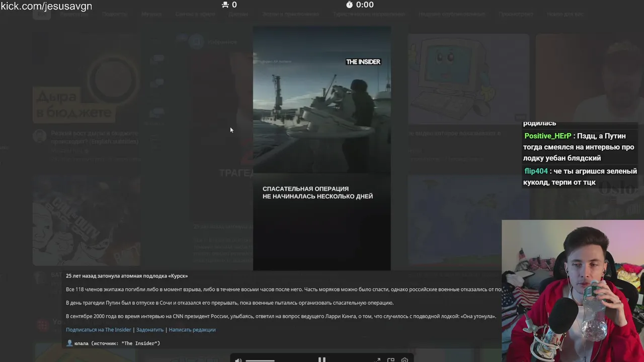Open the 'Подписаться на The Insider' link
Image resolution: width=644 pixels, height=362 pixels.
pos(99,330)
